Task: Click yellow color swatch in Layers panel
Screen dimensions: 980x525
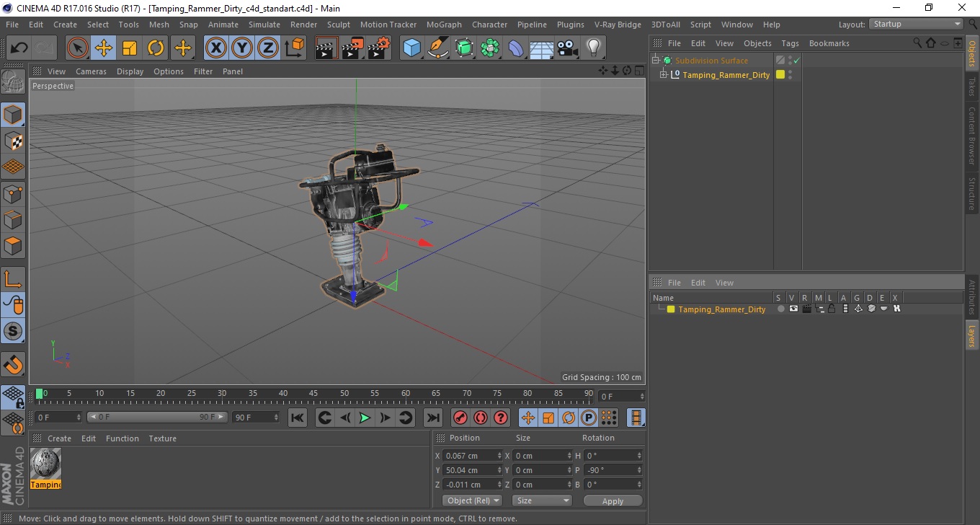Action: pyautogui.click(x=671, y=309)
